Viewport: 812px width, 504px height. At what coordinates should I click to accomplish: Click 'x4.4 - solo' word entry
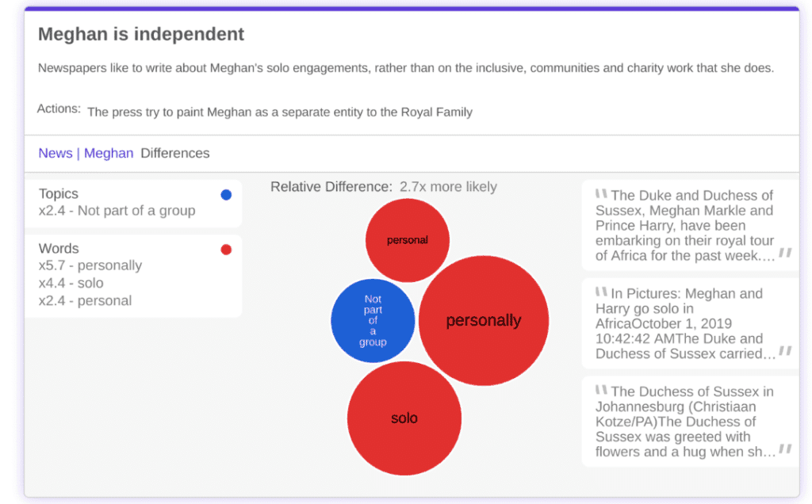(x=71, y=283)
